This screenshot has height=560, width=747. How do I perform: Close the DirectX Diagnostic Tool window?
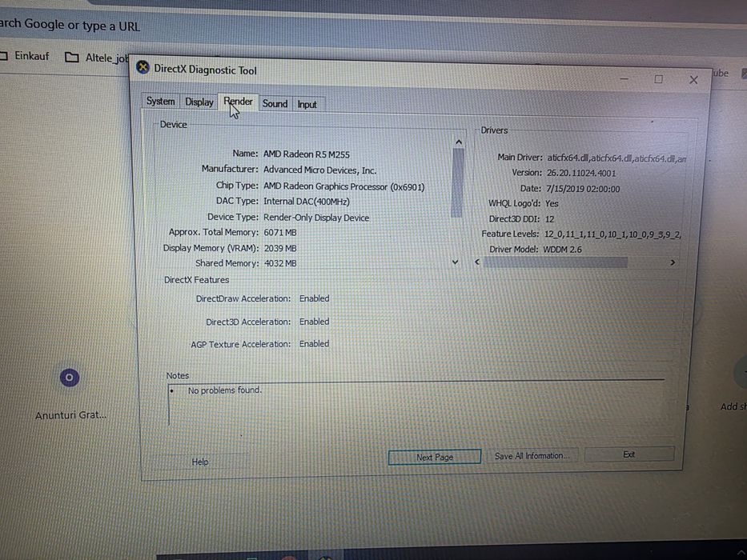tap(693, 80)
